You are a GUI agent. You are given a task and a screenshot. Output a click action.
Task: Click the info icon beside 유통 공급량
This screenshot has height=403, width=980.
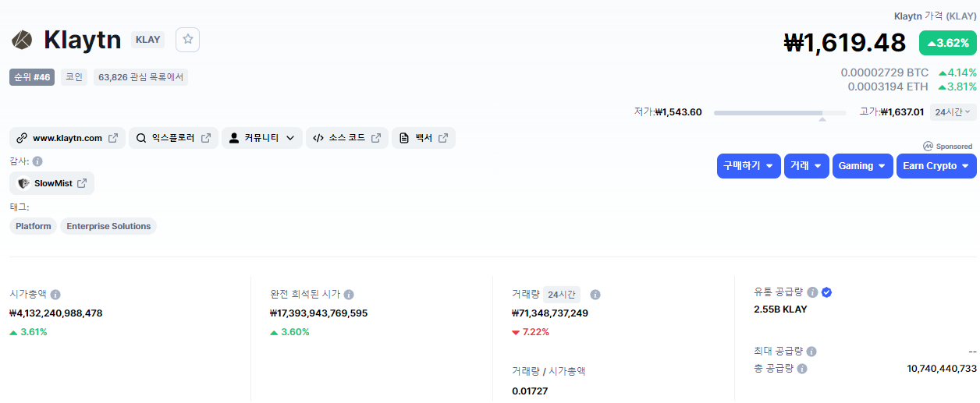pyautogui.click(x=812, y=292)
